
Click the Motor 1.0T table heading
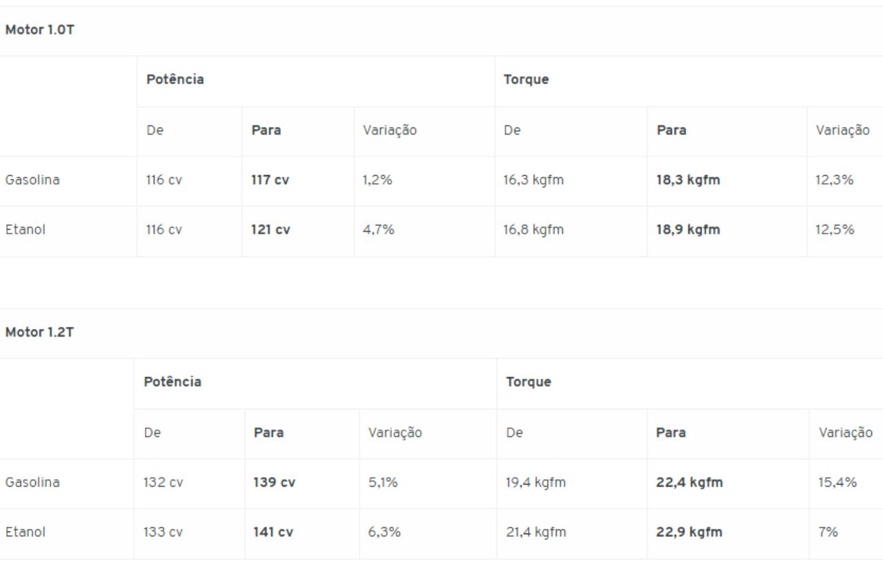click(39, 30)
